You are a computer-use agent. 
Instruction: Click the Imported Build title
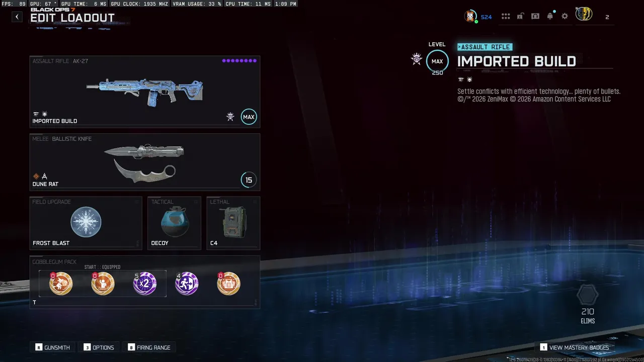[517, 62]
